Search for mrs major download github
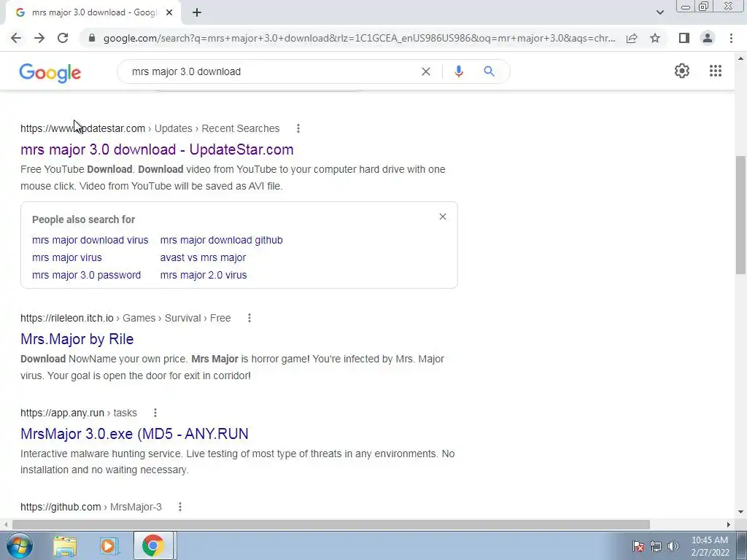Viewport: 747px width, 560px height. pyautogui.click(x=222, y=240)
